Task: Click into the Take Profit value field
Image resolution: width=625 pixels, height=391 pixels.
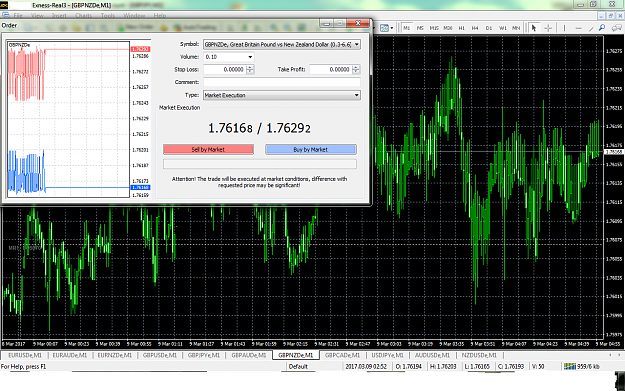Action: (x=331, y=69)
